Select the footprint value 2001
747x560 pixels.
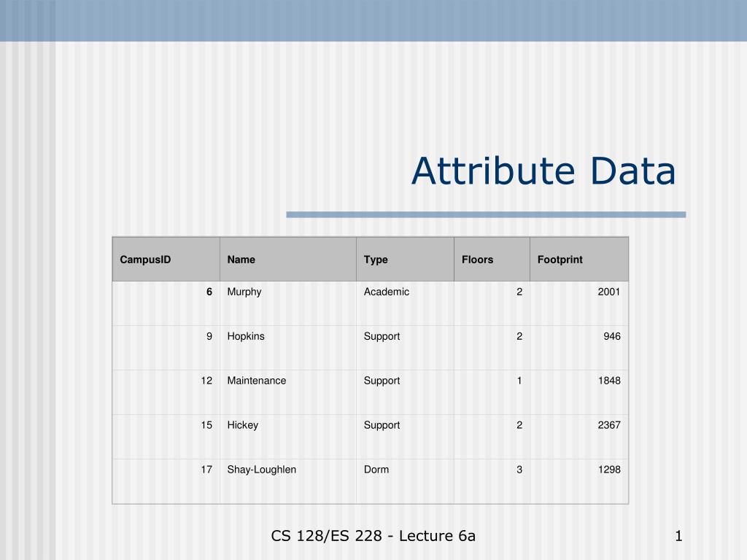point(610,292)
